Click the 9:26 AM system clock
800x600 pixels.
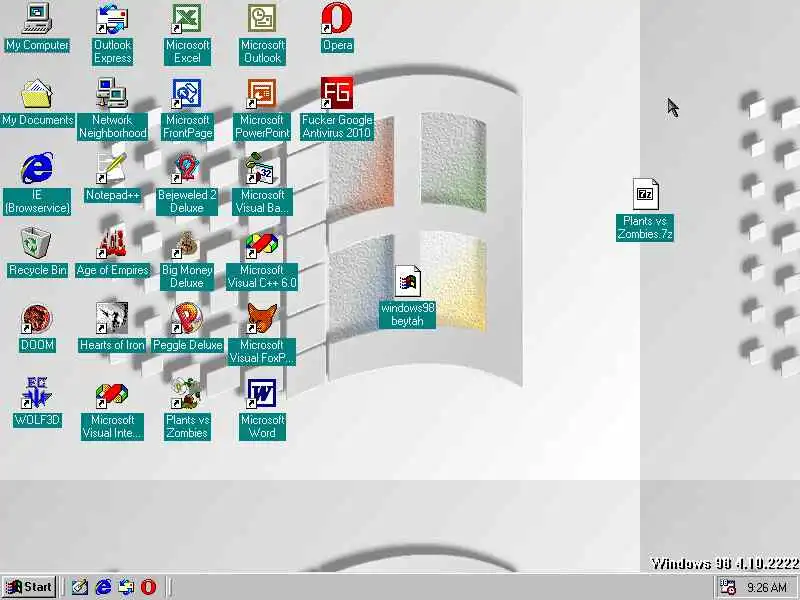tap(767, 588)
